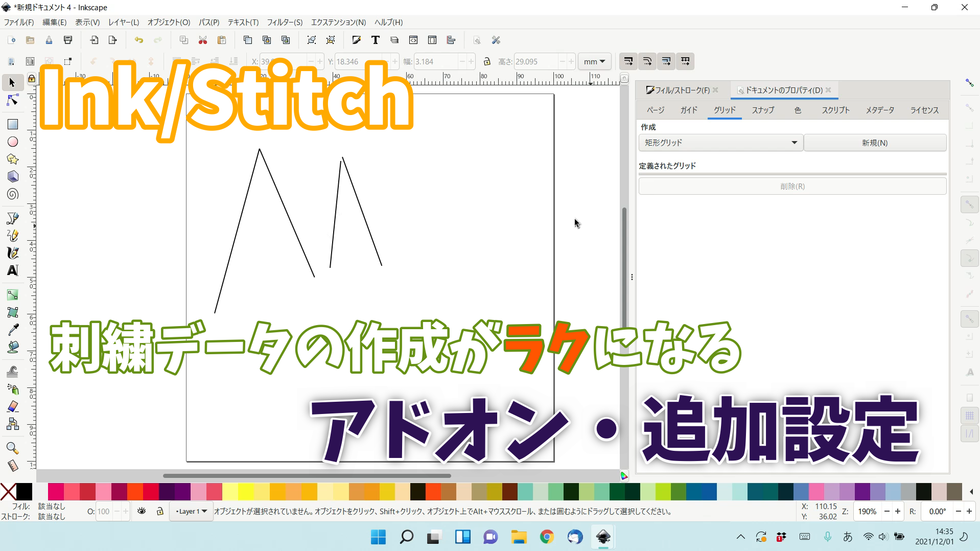This screenshot has width=980, height=551.
Task: Open the ファイル(F) menu
Action: click(x=19, y=22)
